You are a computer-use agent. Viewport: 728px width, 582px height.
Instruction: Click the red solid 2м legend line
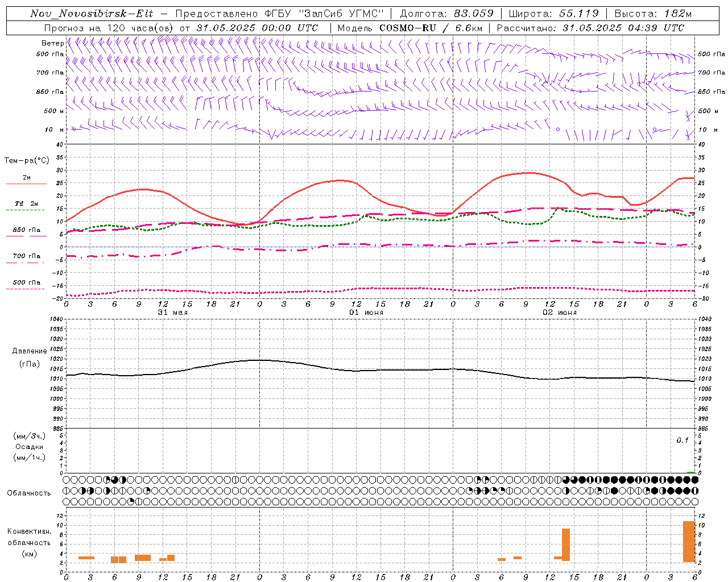click(26, 184)
